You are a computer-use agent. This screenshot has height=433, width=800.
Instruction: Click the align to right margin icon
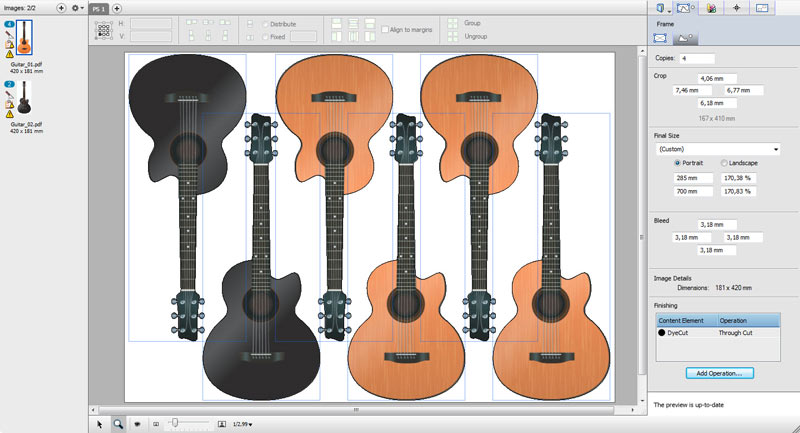tap(370, 36)
